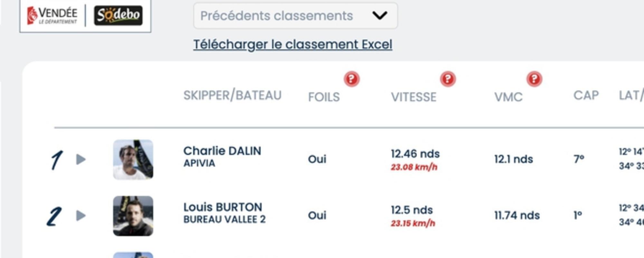Click the help icon above VITESSE

448,79
